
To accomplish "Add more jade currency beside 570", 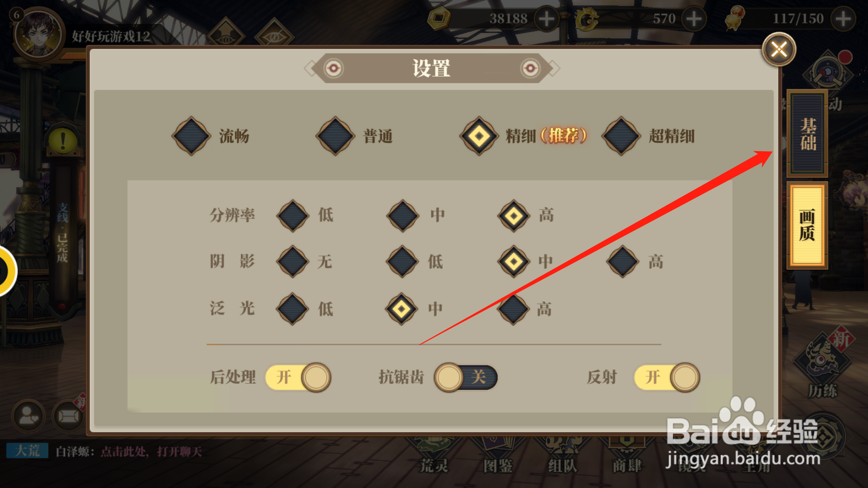I will coord(694,19).
